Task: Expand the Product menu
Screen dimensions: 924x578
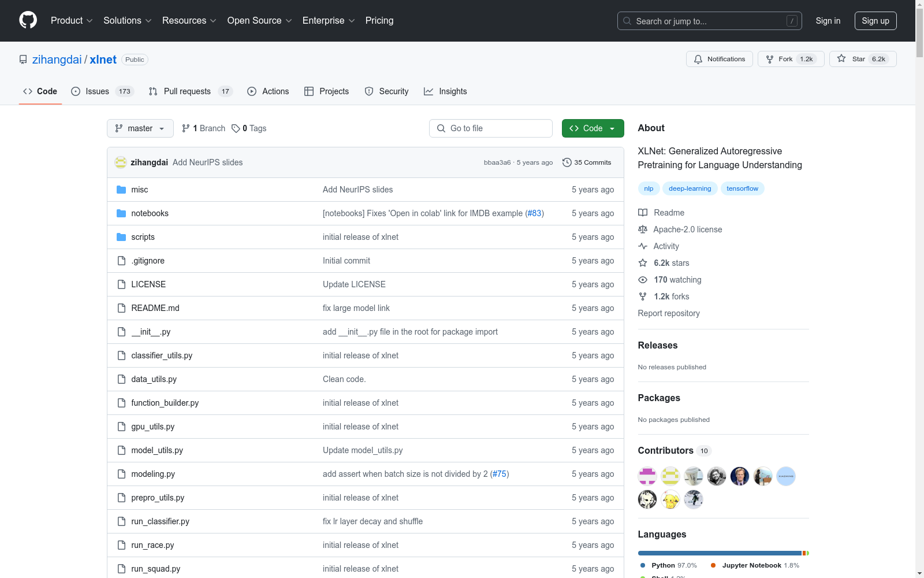Action: tap(72, 21)
